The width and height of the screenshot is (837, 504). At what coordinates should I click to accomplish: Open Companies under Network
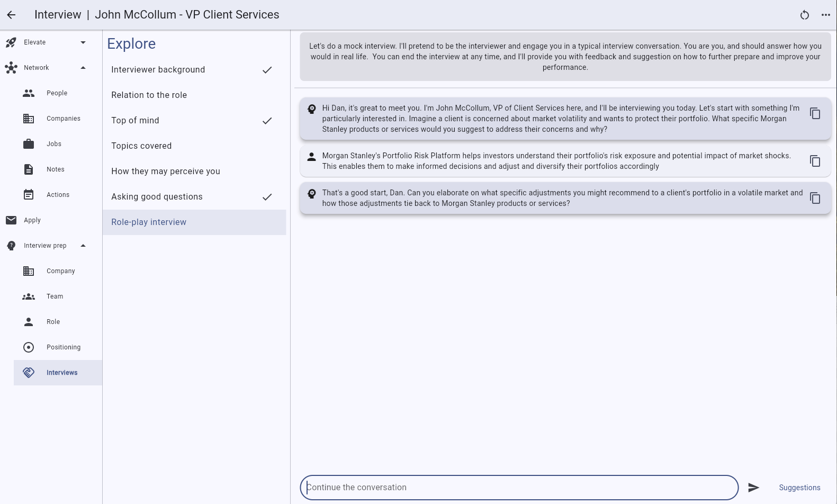click(x=63, y=119)
